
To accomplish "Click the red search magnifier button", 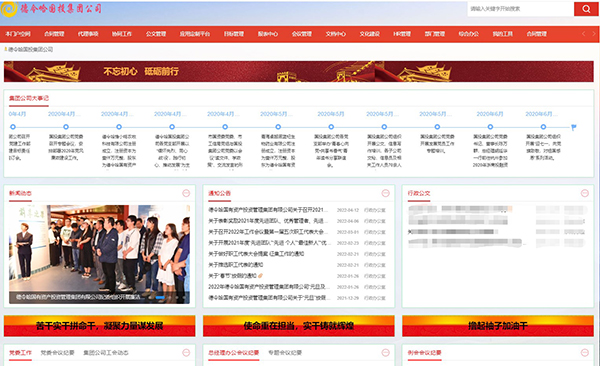I will (586, 9).
